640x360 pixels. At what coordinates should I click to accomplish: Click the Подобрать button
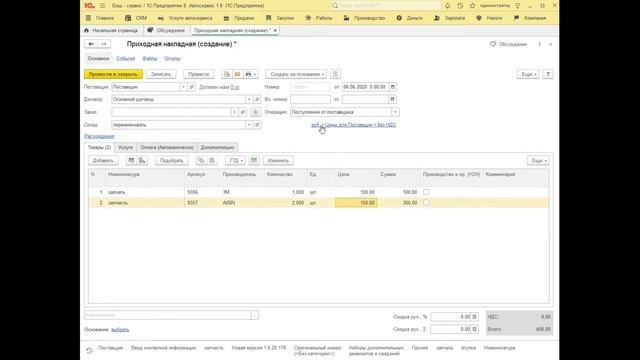(171, 160)
